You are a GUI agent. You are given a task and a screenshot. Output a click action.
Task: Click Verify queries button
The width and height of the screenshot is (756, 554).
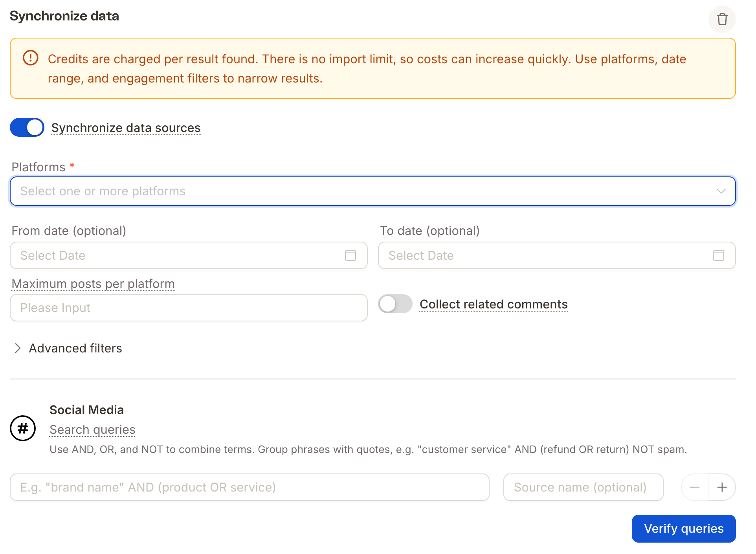[684, 528]
